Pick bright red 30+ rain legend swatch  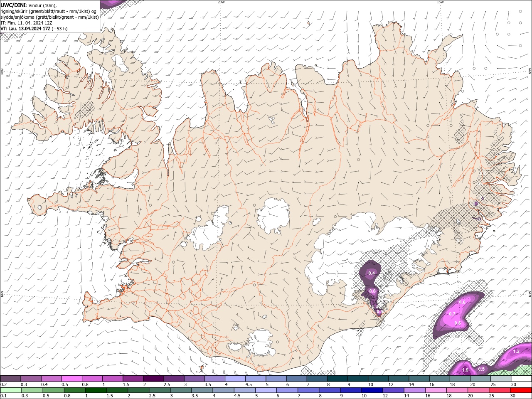pos(521,390)
